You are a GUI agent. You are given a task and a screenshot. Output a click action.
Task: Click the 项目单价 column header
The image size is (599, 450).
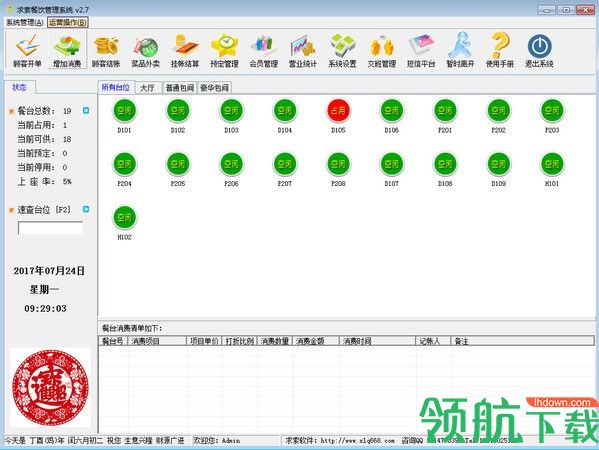pos(204,341)
